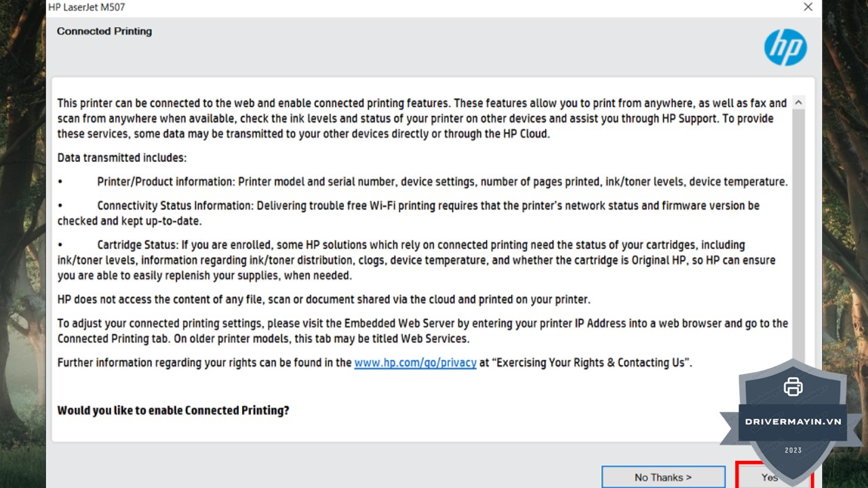Open the www.hp.com/go/privacy link
This screenshot has width=868, height=488.
pyautogui.click(x=415, y=363)
